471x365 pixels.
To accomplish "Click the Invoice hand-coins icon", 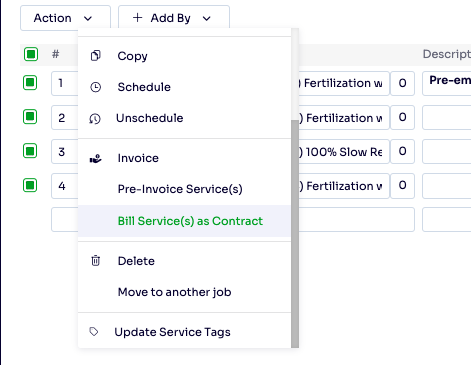I will [x=96, y=158].
